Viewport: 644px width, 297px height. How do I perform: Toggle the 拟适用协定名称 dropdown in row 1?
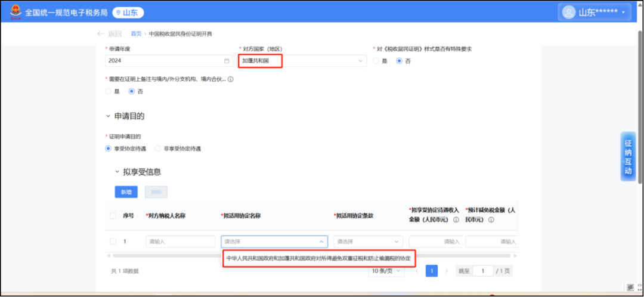(274, 242)
